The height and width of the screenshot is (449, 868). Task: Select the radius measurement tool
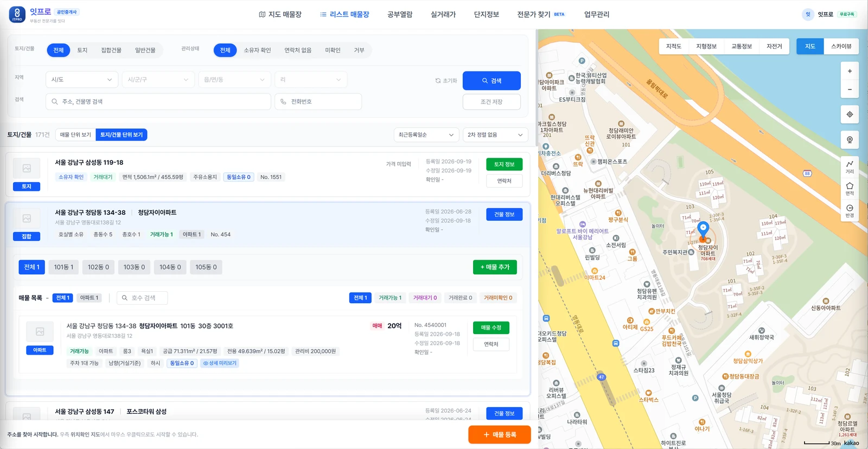[850, 211]
